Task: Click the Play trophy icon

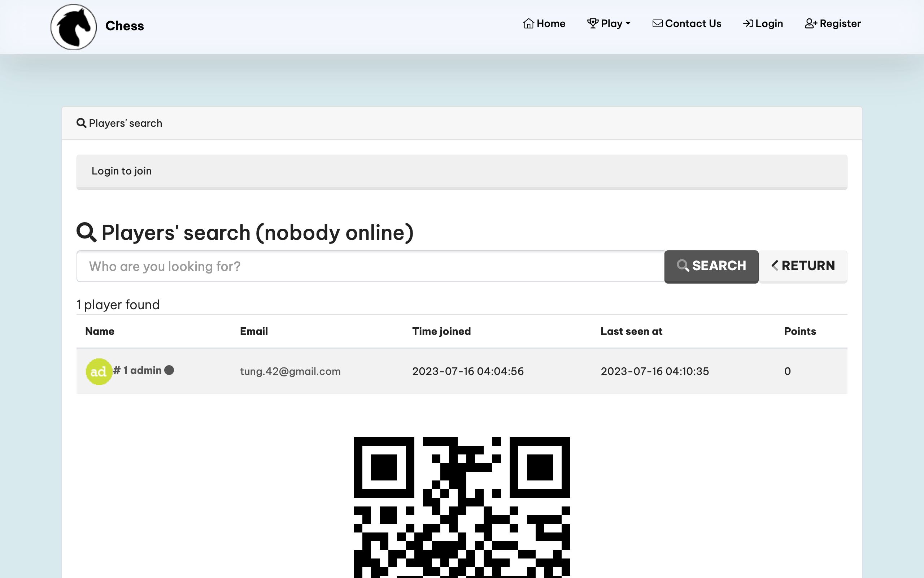Action: point(593,24)
